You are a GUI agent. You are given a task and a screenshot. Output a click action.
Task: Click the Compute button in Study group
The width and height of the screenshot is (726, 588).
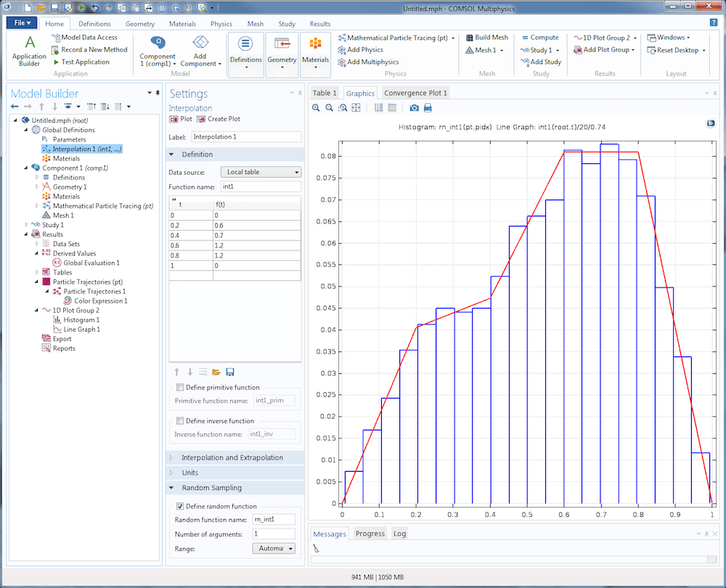point(539,38)
